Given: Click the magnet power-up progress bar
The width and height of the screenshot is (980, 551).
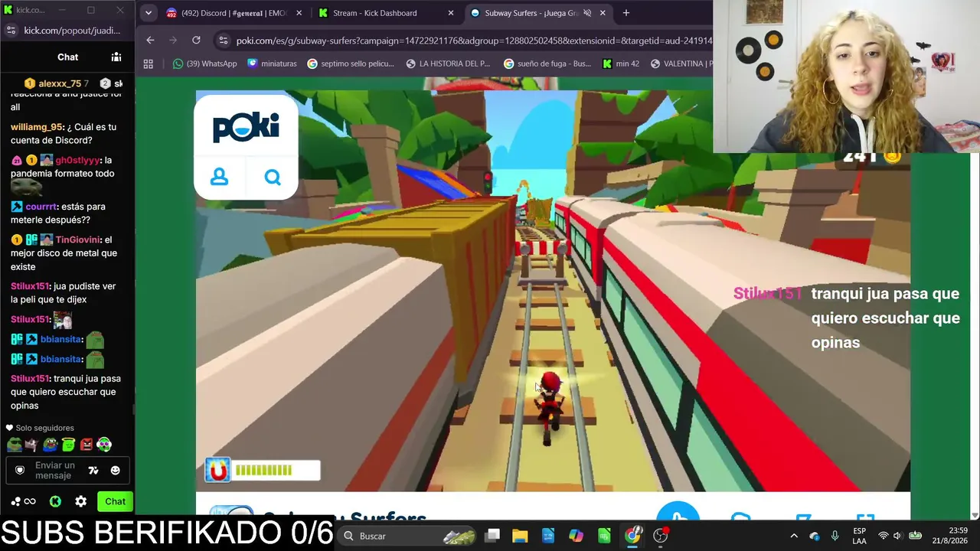Looking at the screenshot, I should [x=276, y=470].
